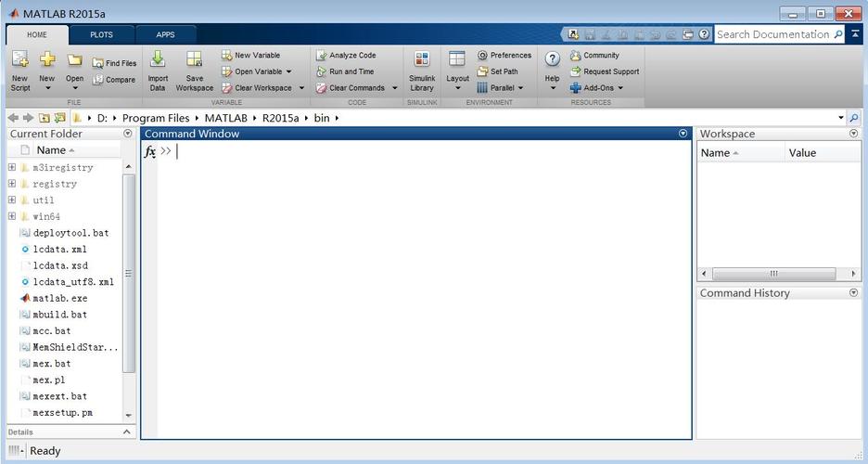Open Command Window panel actions menu
The height and width of the screenshot is (464, 868).
point(683,134)
